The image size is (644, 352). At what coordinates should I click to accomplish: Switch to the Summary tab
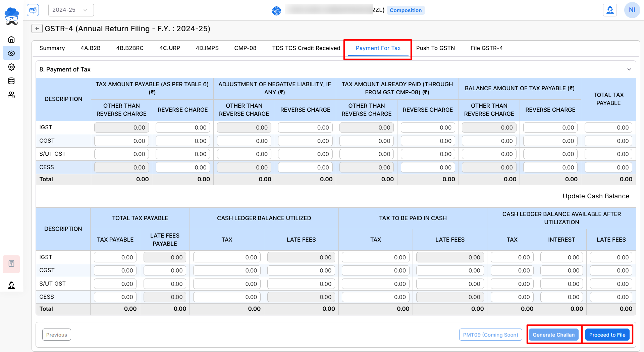click(52, 48)
